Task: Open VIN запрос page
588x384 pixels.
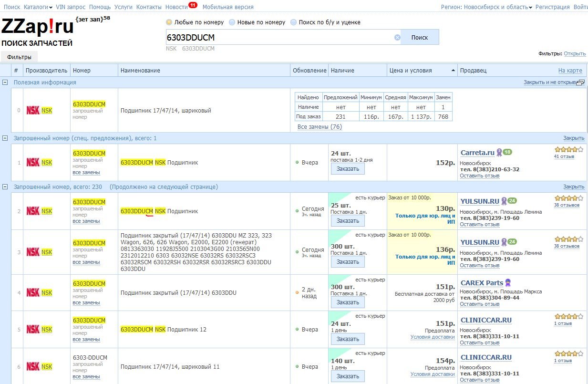Action: pyautogui.click(x=71, y=7)
